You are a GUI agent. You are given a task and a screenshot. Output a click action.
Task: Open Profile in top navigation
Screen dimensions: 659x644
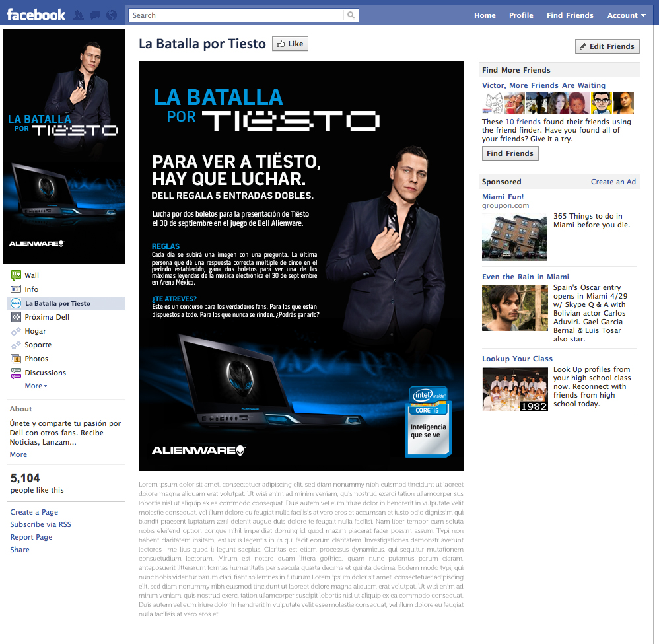pyautogui.click(x=521, y=15)
